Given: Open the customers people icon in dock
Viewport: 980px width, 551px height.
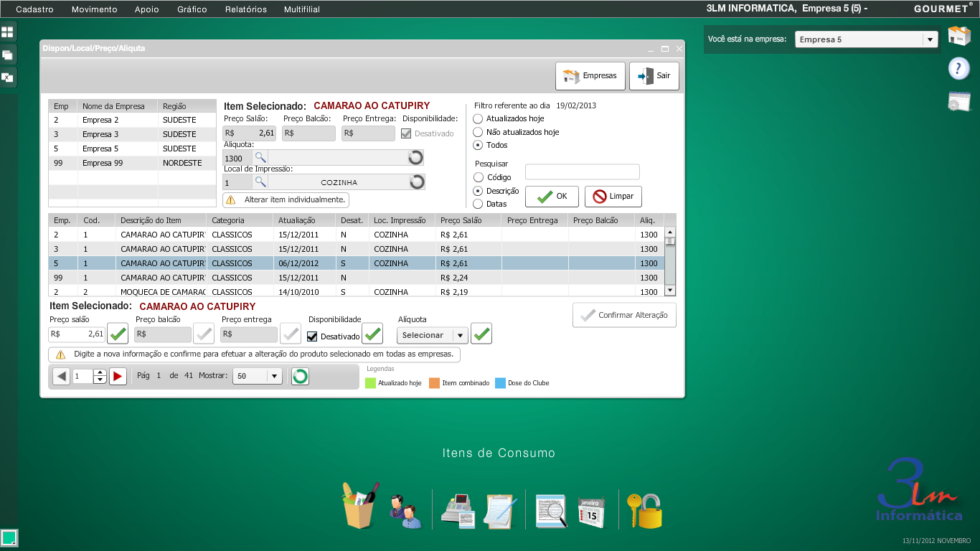Looking at the screenshot, I should click(x=405, y=512).
